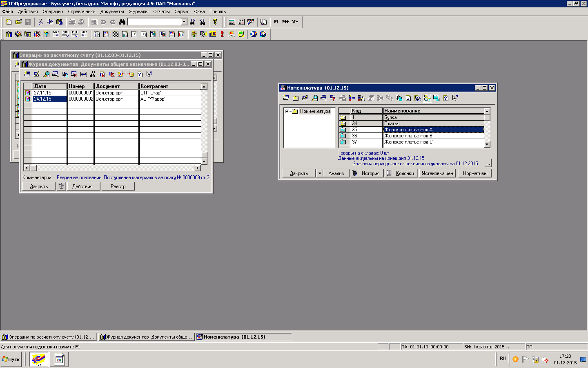The image size is (588, 368).
Task: Toggle the checkmark icon of row 27.11.15
Action: (28, 93)
